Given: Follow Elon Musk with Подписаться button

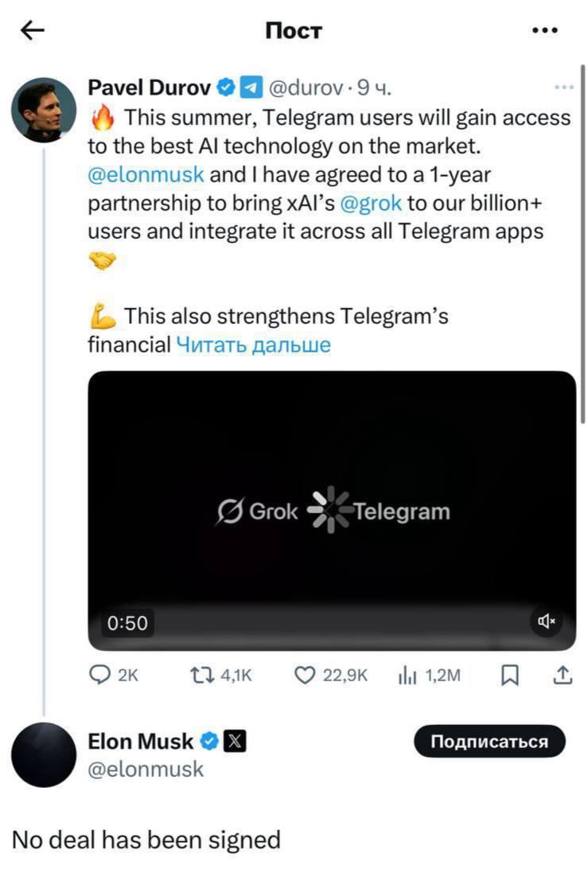Looking at the screenshot, I should (489, 741).
